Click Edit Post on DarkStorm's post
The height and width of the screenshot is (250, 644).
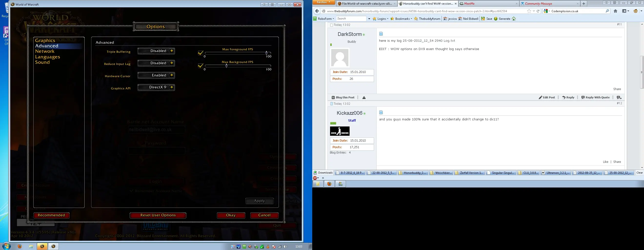[x=547, y=97]
